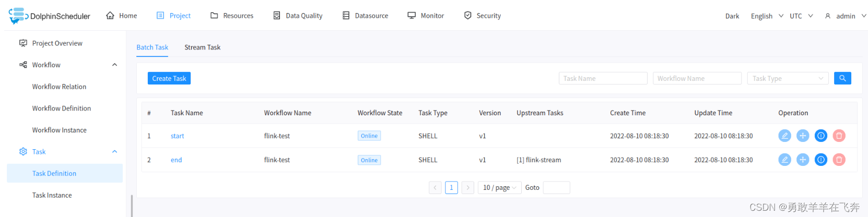Open the Task Type dropdown filter
This screenshot has height=217, width=868.
pos(787,78)
